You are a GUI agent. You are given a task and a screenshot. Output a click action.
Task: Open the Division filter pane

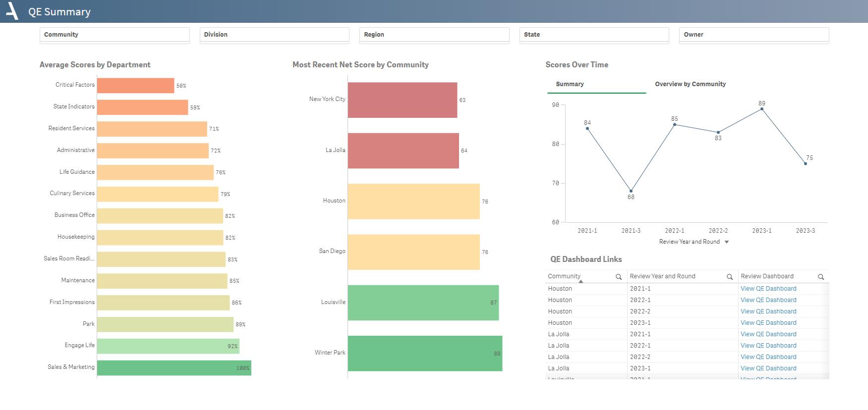pyautogui.click(x=275, y=35)
